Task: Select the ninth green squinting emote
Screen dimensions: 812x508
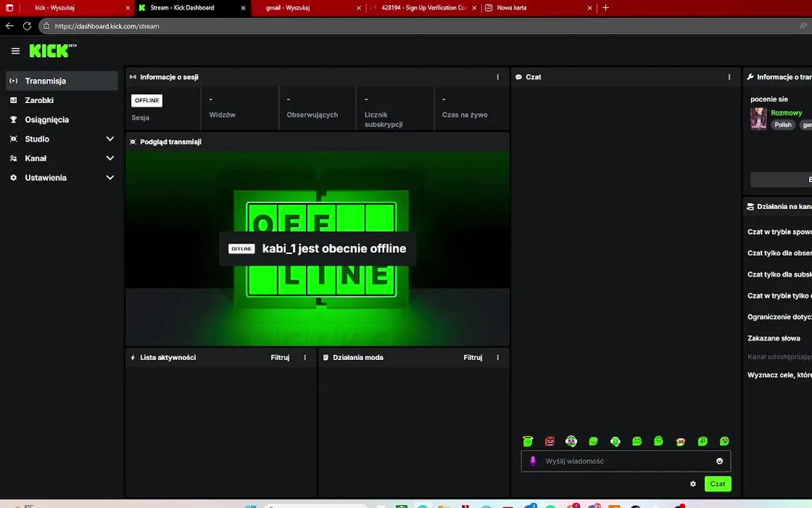Action: point(703,441)
